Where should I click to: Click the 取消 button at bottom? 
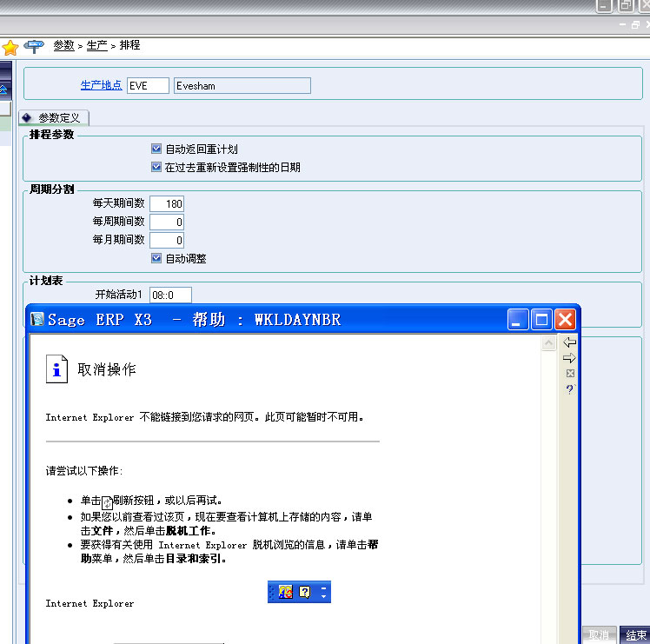[600, 635]
